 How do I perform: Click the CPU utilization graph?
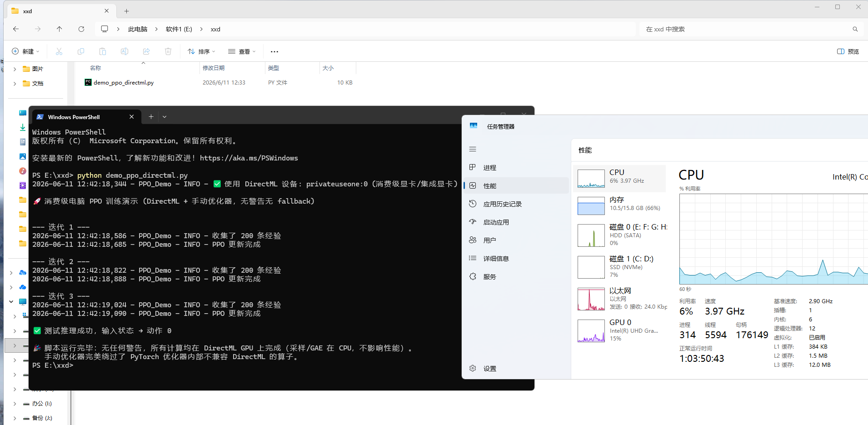[x=773, y=239]
